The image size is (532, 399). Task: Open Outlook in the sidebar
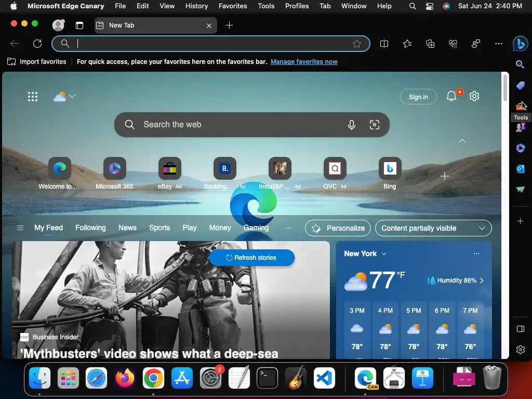coord(520,169)
